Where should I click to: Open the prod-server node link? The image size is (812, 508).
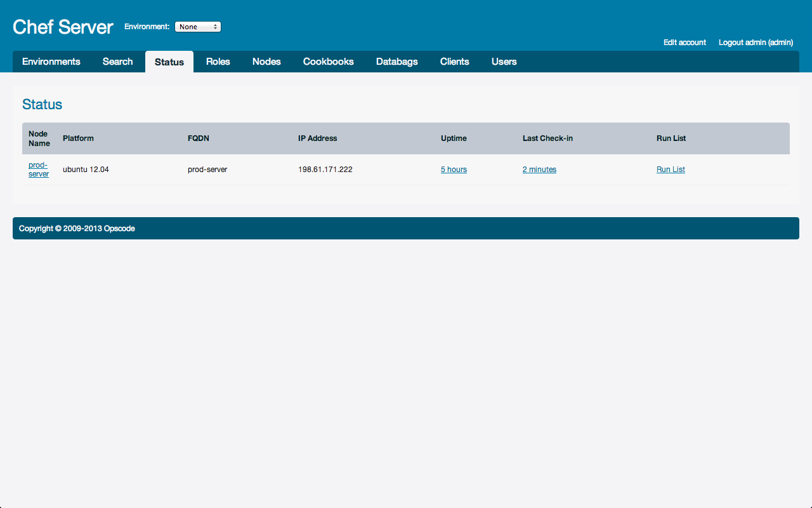[x=39, y=170]
